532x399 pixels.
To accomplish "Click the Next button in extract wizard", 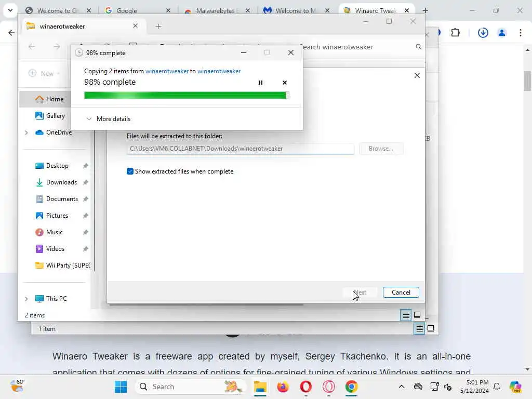I will pyautogui.click(x=360, y=292).
